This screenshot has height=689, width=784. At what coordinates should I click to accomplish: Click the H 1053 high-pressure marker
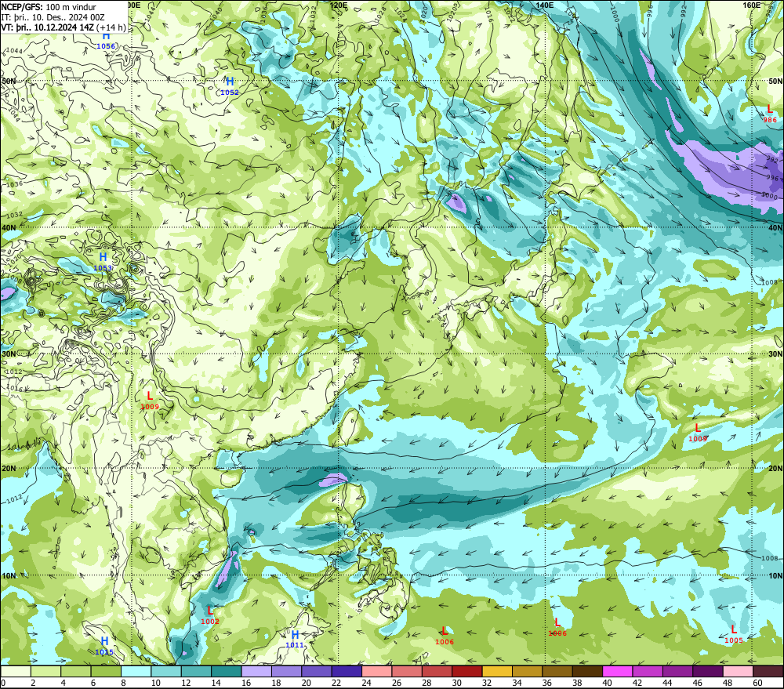pos(103,262)
